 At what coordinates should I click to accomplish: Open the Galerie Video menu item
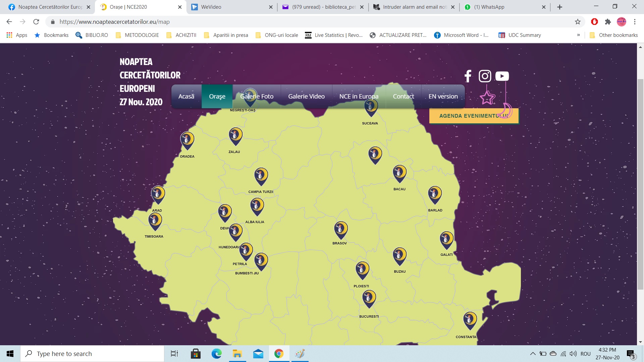(x=306, y=97)
